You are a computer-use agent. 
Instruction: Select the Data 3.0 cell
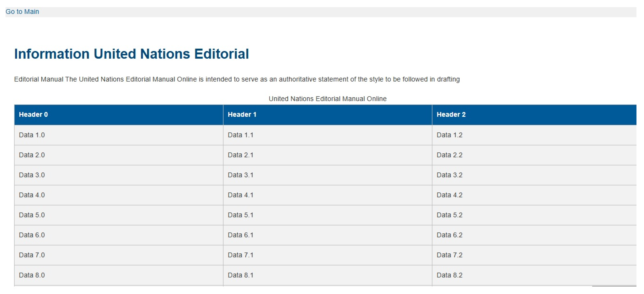click(x=119, y=175)
